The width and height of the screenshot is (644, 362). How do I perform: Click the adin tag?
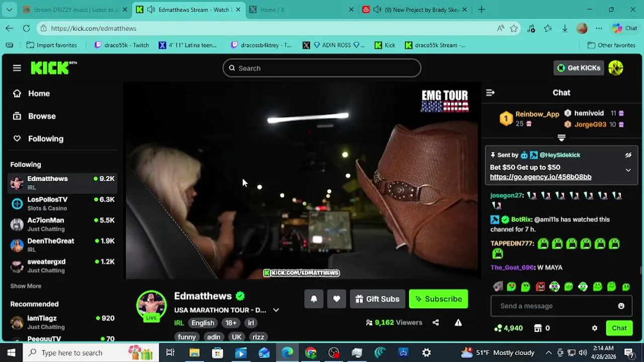click(x=214, y=337)
